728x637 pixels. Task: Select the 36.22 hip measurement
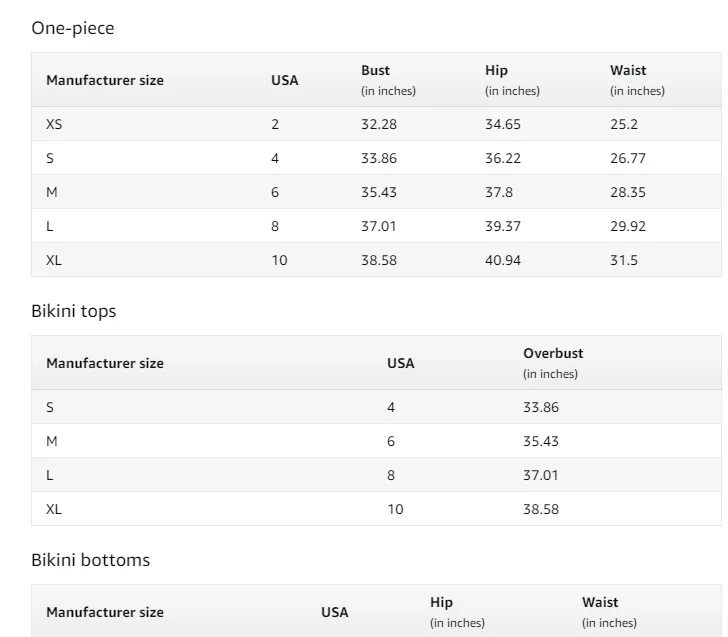503,158
